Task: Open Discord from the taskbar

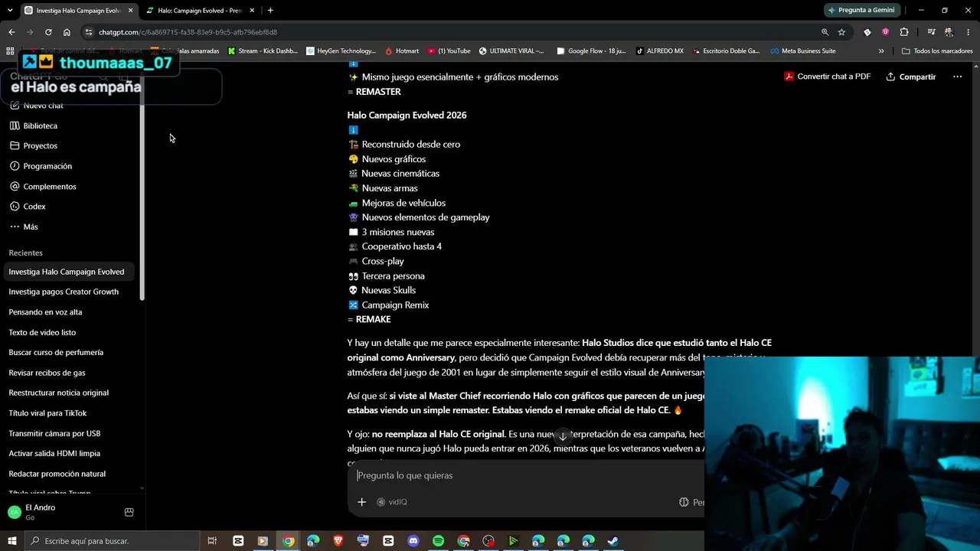Action: pos(413,541)
